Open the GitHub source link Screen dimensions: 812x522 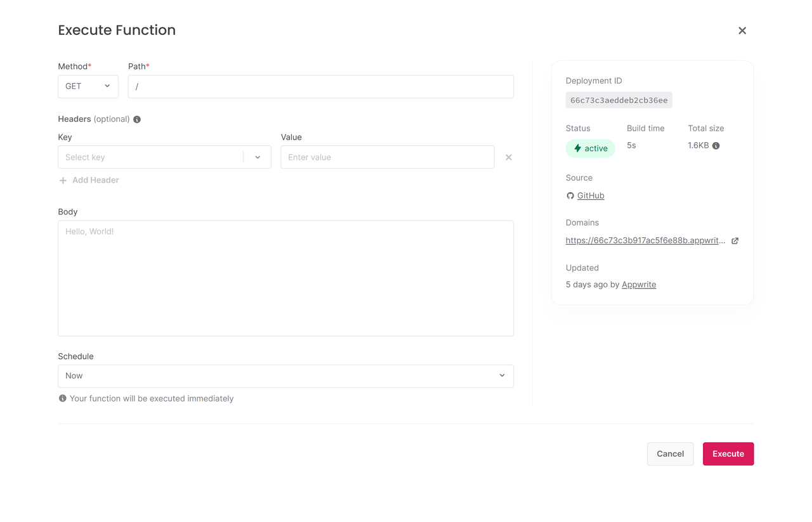tap(591, 195)
